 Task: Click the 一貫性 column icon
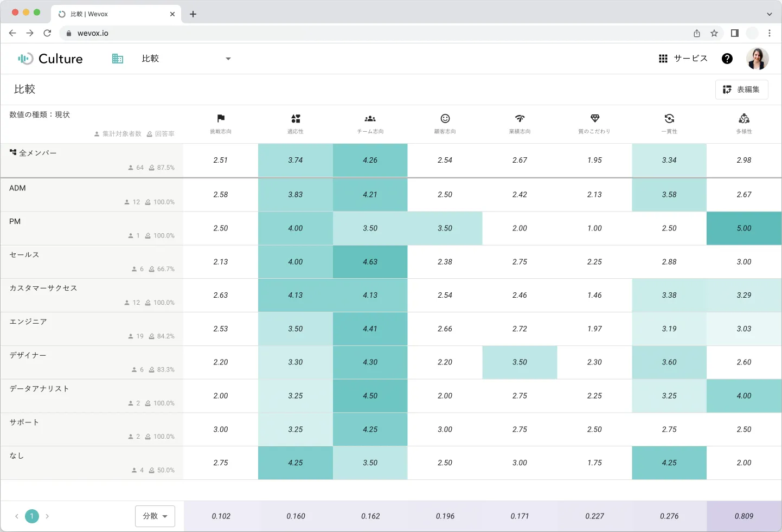click(x=669, y=119)
